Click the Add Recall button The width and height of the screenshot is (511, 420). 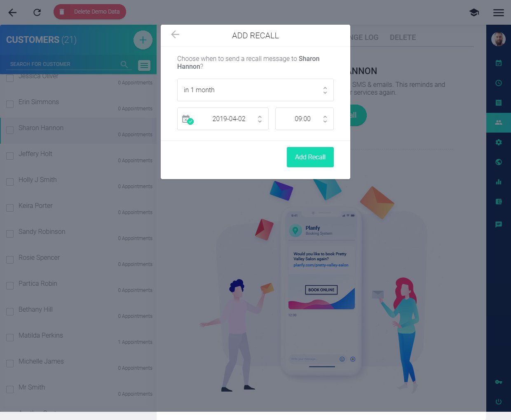pyautogui.click(x=310, y=157)
